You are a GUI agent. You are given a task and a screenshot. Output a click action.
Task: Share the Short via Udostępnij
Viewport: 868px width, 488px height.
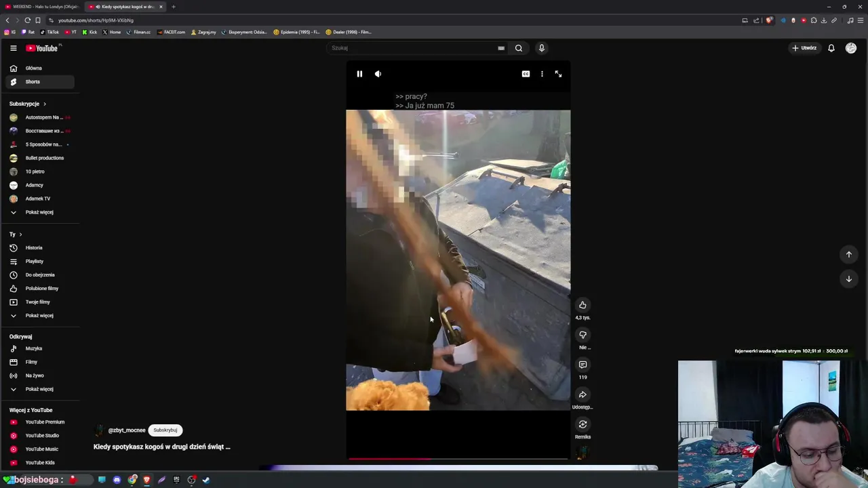pos(583,394)
